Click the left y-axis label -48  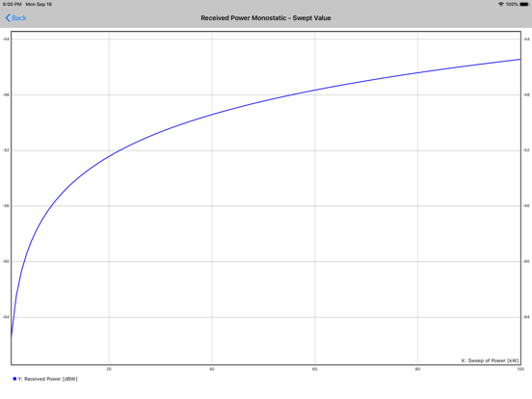[6, 94]
